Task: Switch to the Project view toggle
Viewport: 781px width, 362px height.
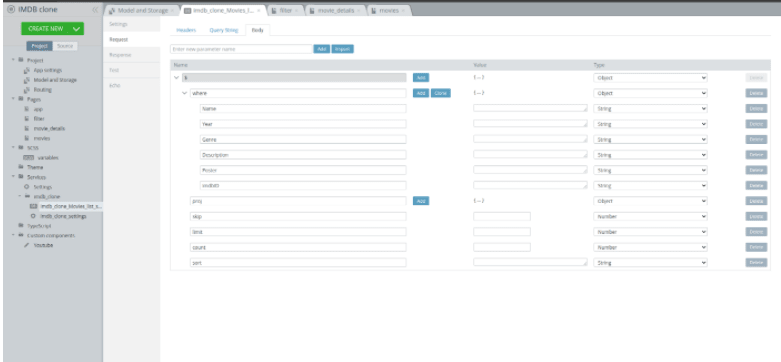Action: [x=39, y=46]
